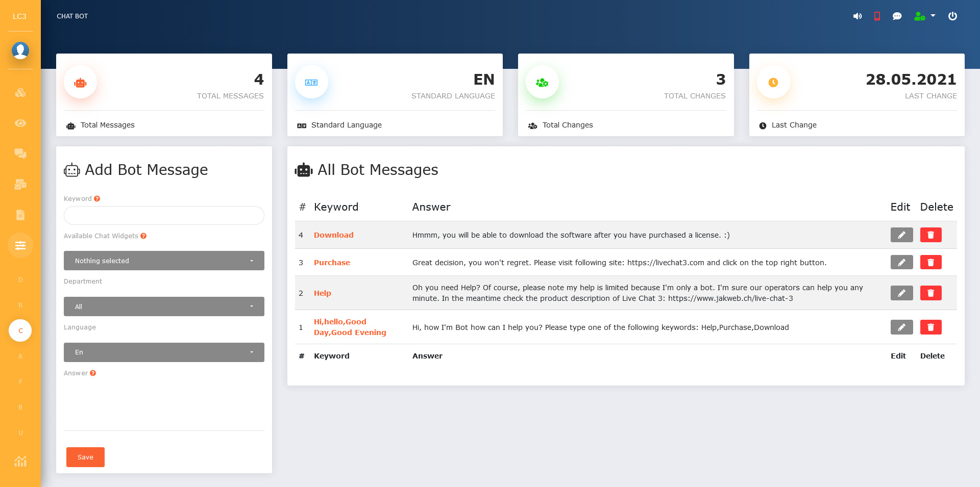Select the sliders settings icon in sidebar
The width and height of the screenshot is (980, 487).
[20, 245]
